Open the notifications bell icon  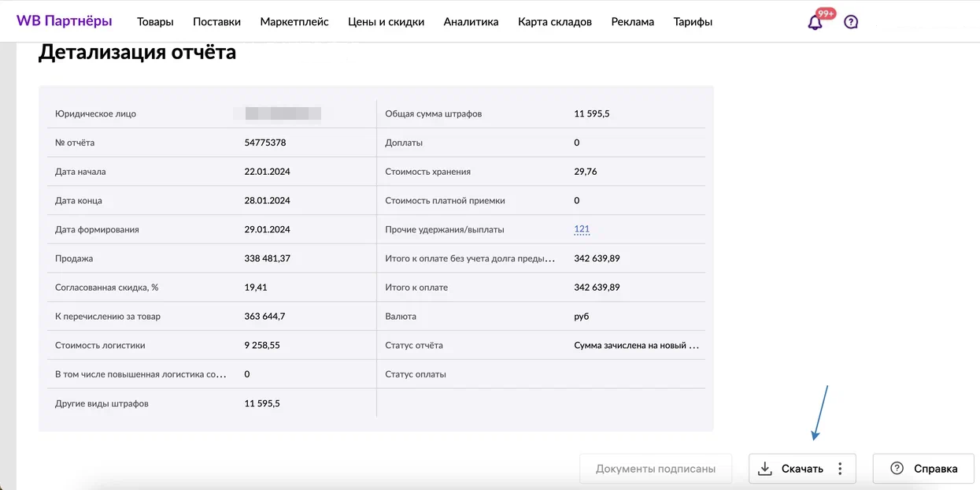click(815, 22)
